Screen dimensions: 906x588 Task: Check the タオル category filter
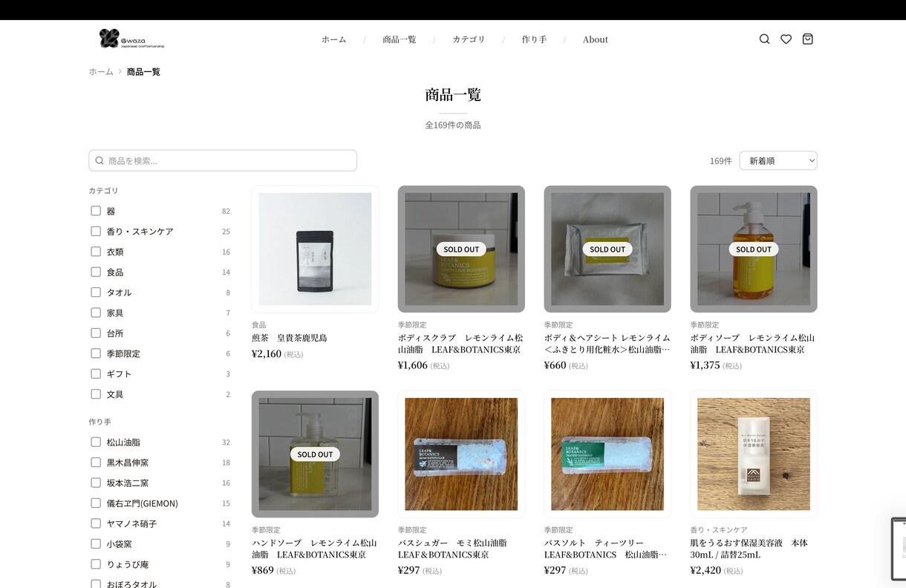(x=96, y=292)
